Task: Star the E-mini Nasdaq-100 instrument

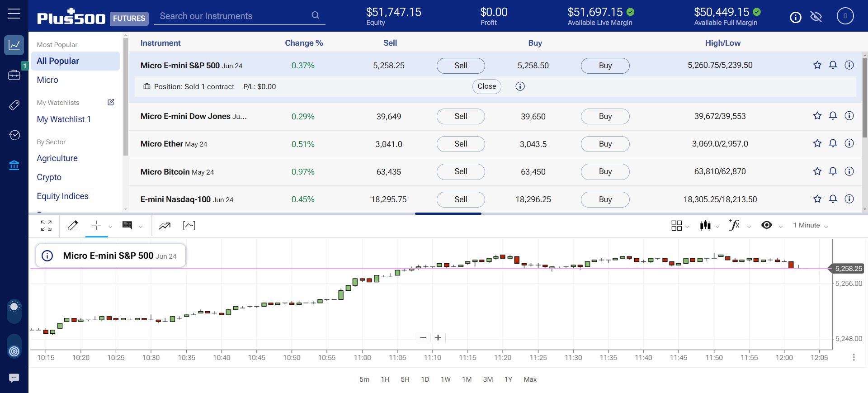Action: tap(817, 199)
